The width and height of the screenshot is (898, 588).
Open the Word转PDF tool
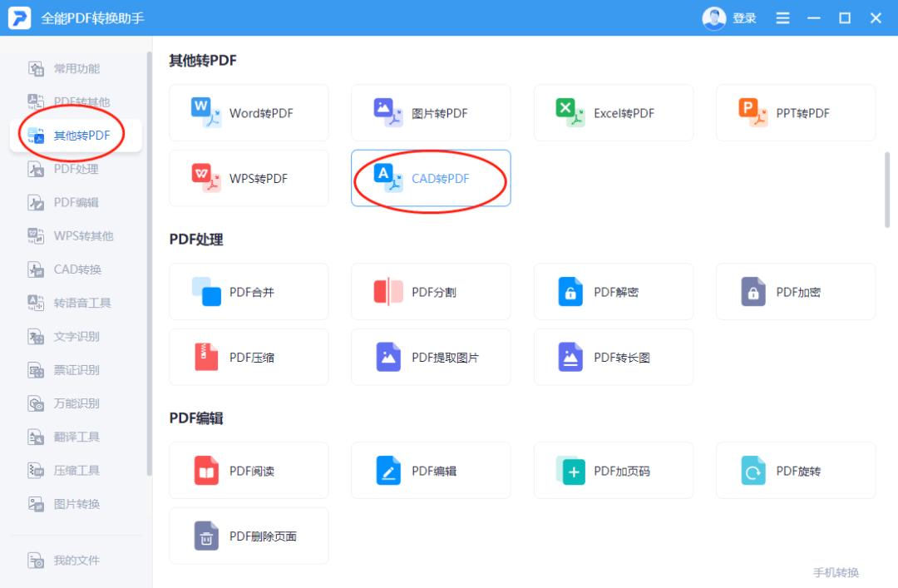pos(249,113)
